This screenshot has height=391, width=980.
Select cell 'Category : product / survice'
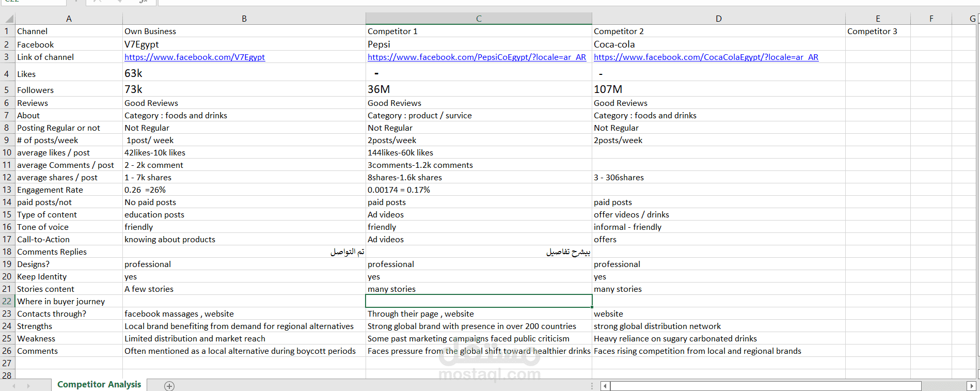[479, 116]
